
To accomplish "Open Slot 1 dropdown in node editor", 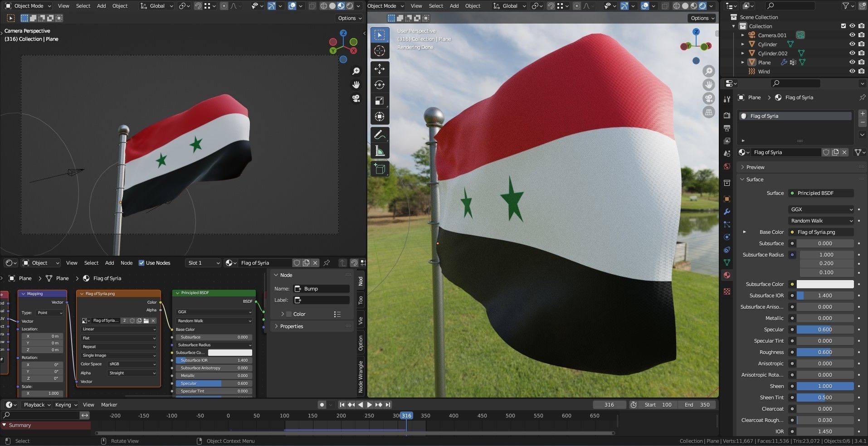I will coord(203,263).
